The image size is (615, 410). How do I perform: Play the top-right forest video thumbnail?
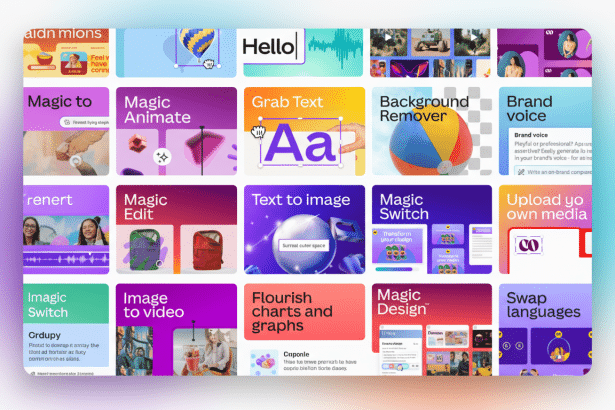[x=472, y=42]
